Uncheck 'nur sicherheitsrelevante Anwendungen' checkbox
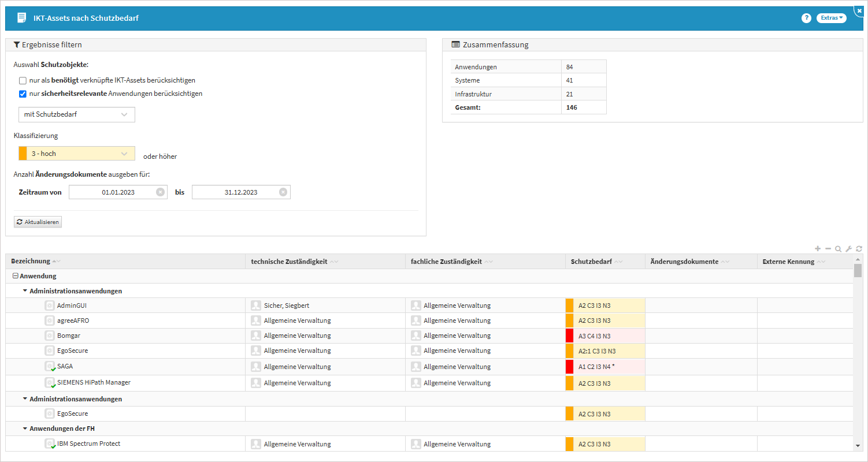The width and height of the screenshot is (868, 462). pos(23,94)
